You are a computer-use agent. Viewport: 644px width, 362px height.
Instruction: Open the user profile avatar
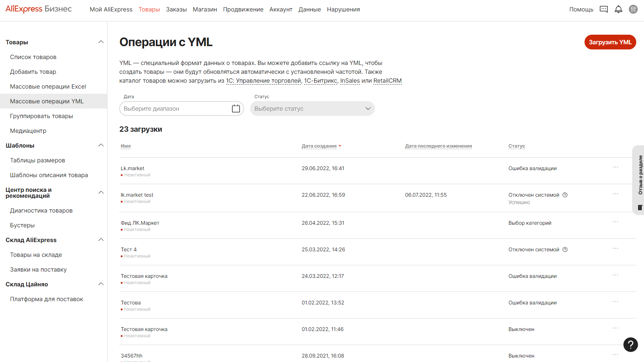(633, 9)
